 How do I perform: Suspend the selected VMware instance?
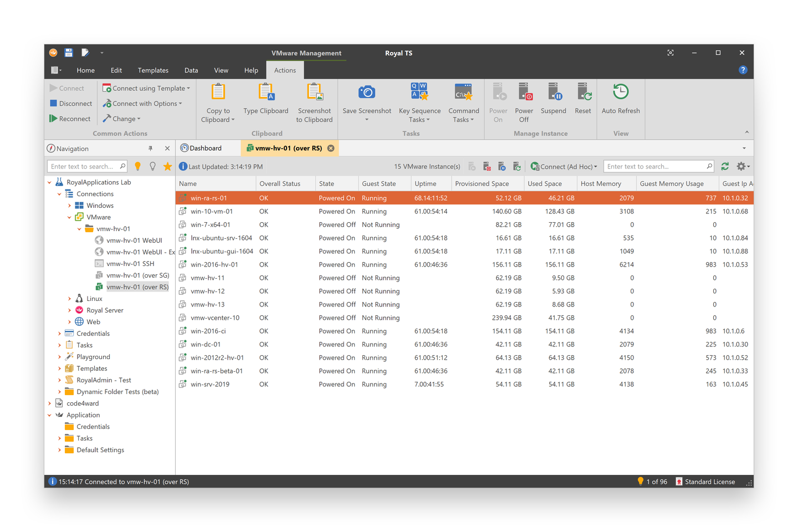(x=553, y=93)
